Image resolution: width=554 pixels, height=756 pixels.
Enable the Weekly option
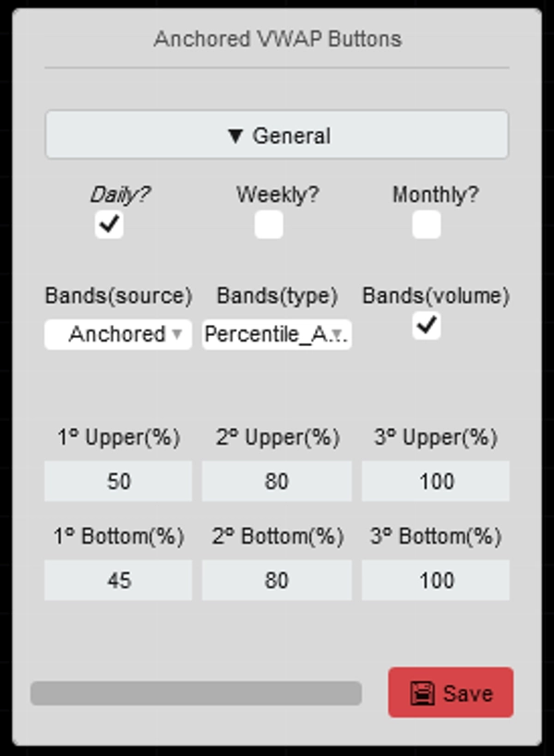pyautogui.click(x=269, y=223)
